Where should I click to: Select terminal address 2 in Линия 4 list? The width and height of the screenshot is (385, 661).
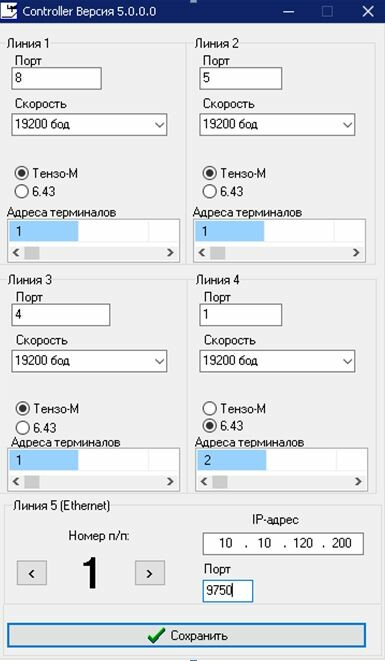[232, 460]
